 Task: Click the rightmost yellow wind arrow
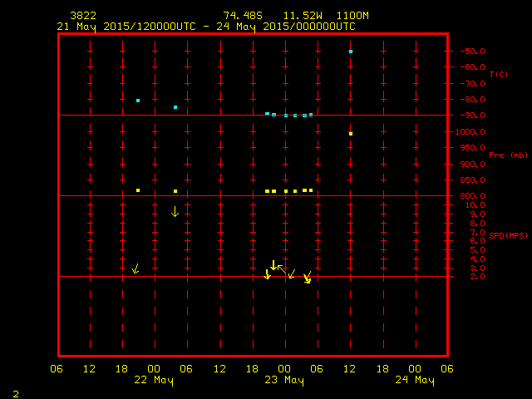pos(308,278)
